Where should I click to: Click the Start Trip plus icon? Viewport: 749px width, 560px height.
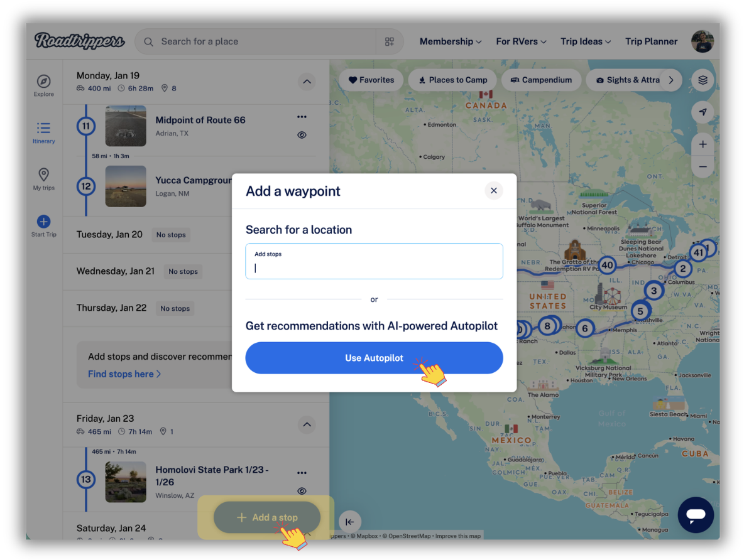click(x=43, y=222)
